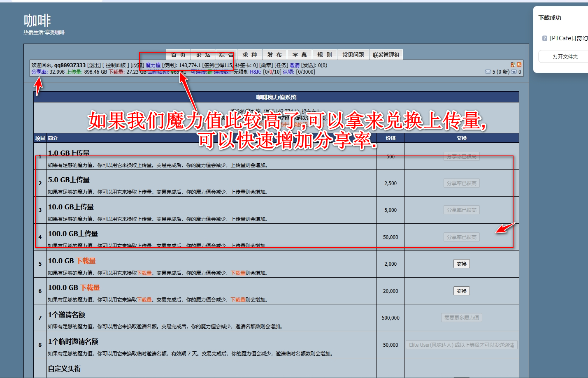Click the 魔力值 bonus points link
Viewport: 588px width, 378px height.
click(x=153, y=65)
